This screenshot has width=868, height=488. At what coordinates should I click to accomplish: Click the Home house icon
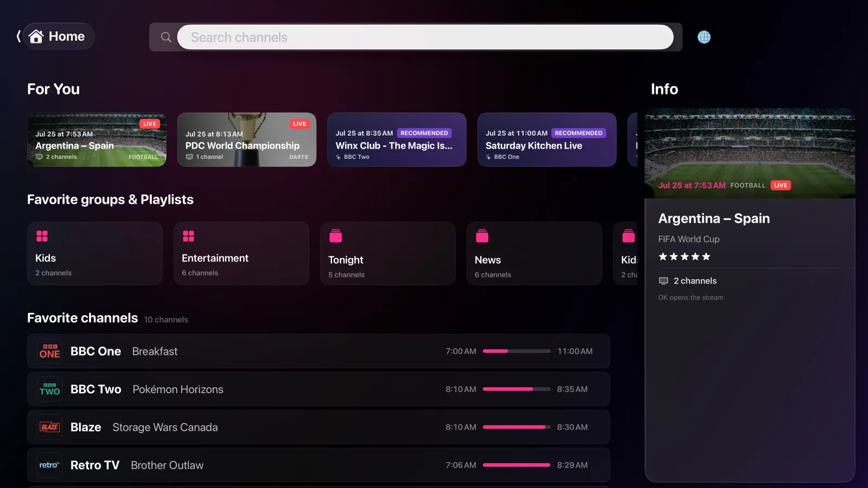[x=36, y=36]
